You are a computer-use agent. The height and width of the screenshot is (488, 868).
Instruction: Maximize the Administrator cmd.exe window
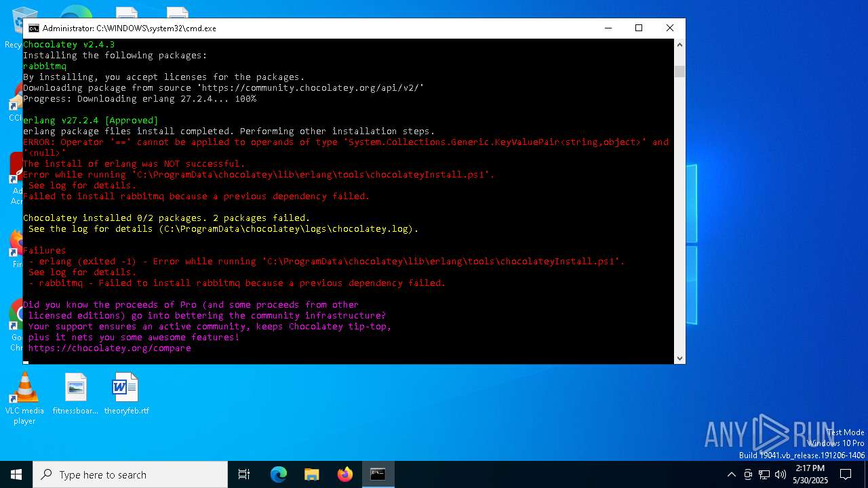click(639, 28)
